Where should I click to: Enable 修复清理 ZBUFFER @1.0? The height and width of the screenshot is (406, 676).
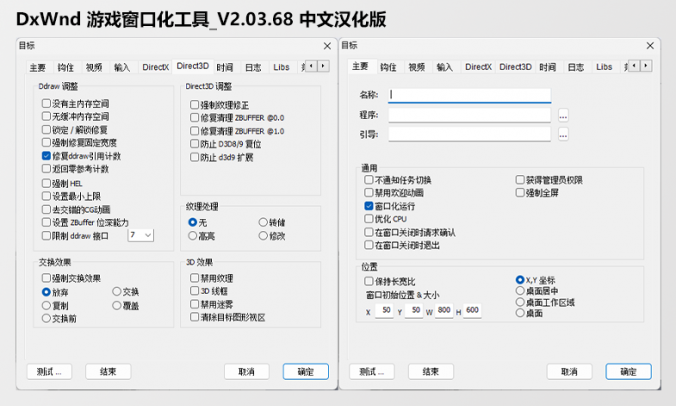click(194, 131)
